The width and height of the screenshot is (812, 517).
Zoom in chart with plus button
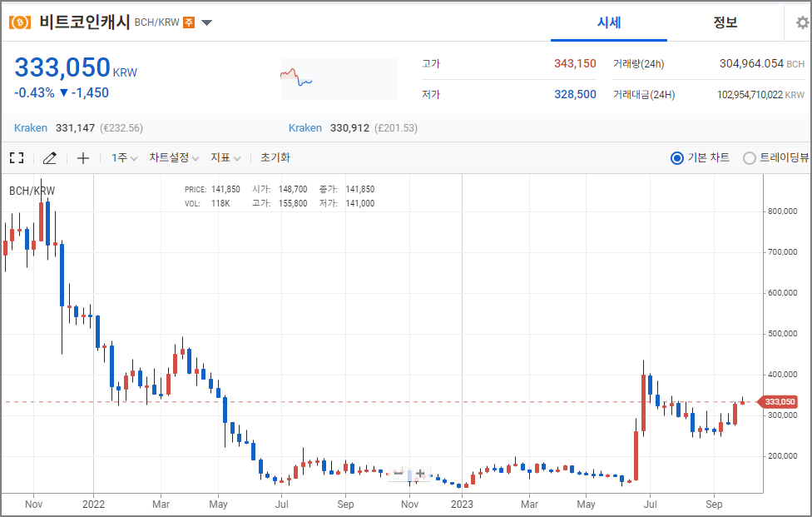click(420, 473)
